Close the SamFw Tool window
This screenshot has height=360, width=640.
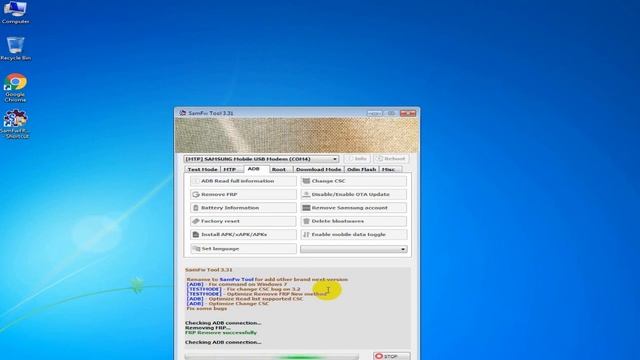[408, 113]
